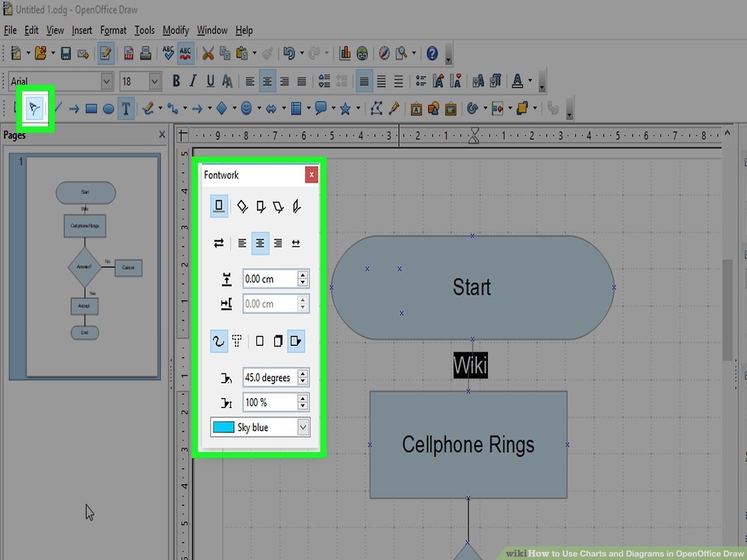Select page 1 thumbnail in Pages panel
747x560 pixels.
[92, 266]
